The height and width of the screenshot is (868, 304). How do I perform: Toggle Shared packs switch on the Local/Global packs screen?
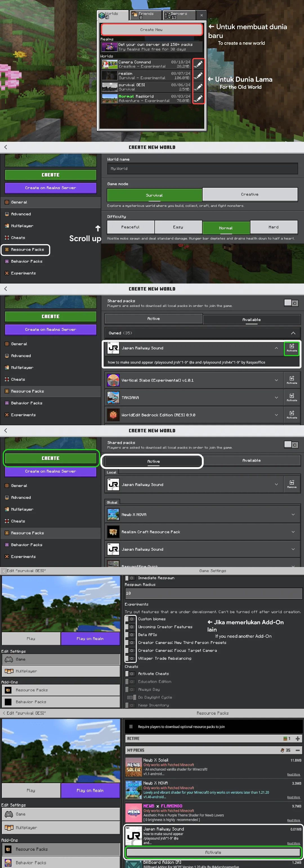point(291,444)
